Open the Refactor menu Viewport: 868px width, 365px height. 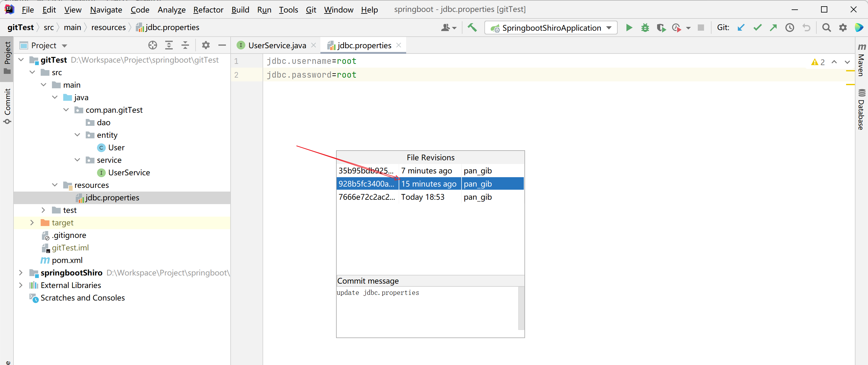[x=208, y=10]
